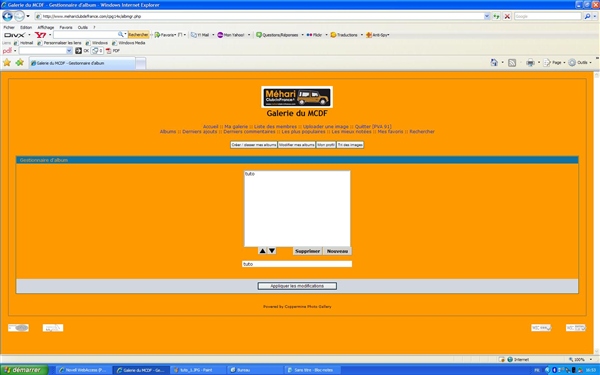Expand the address bar history dropdown
600x375 pixels.
pos(487,16)
